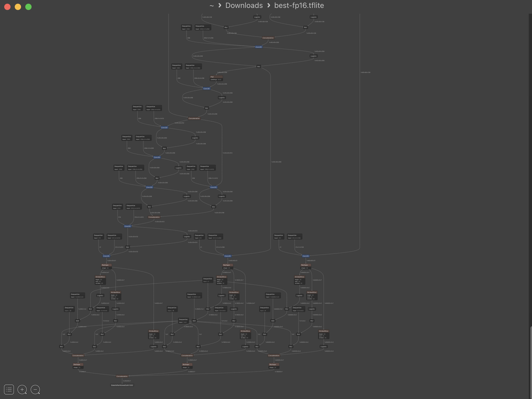Click the home tilde in path

(212, 6)
